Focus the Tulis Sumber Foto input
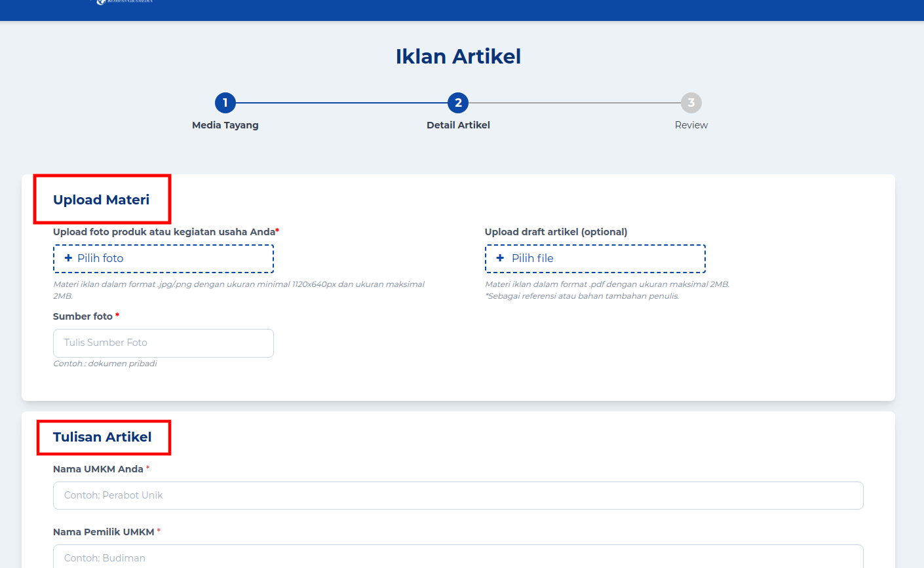Viewport: 924px width, 568px height. pos(163,343)
